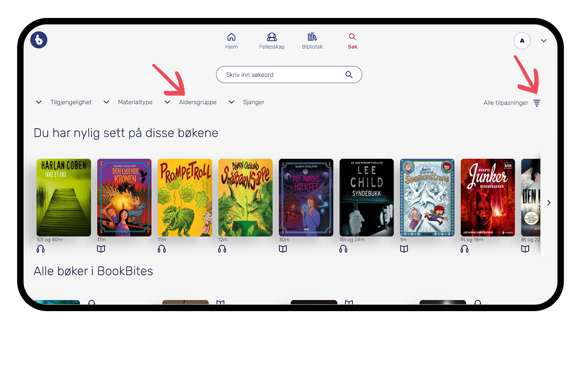The width and height of the screenshot is (581, 392).
Task: Click the 10t og 40m duration text
Action: 50,240
